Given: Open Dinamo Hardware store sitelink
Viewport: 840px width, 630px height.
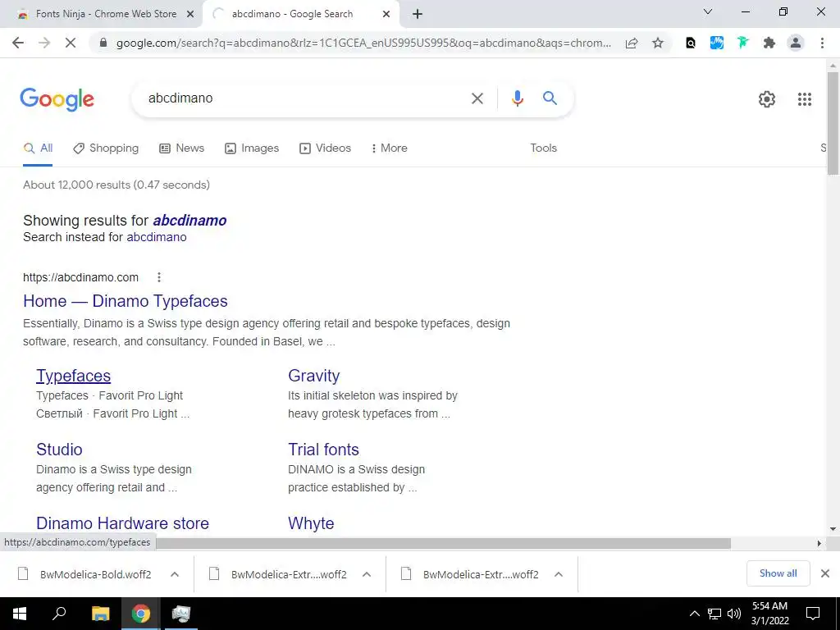Looking at the screenshot, I should [x=123, y=523].
